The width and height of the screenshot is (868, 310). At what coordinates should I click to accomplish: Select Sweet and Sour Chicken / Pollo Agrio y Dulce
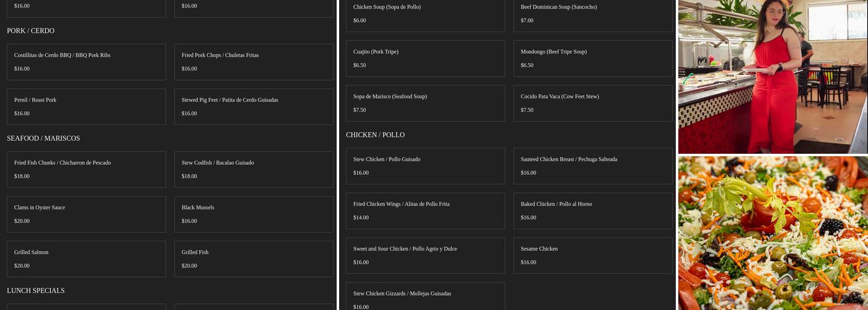425,255
